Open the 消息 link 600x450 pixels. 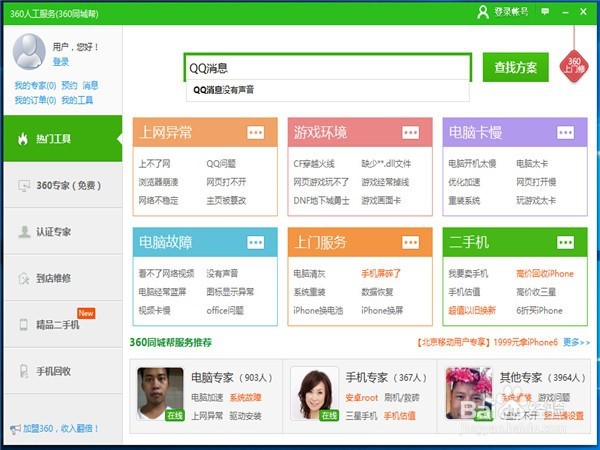90,85
